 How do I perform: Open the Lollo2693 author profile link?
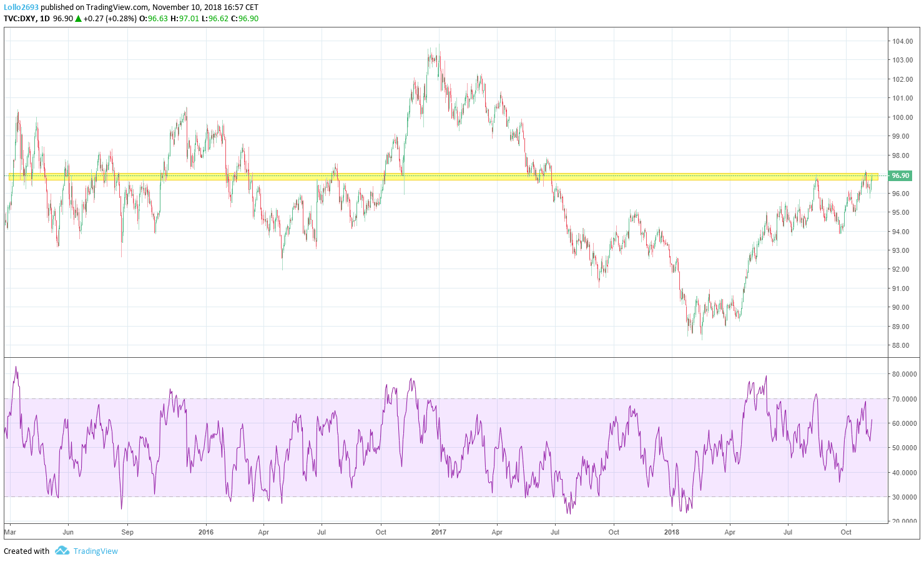[x=21, y=7]
